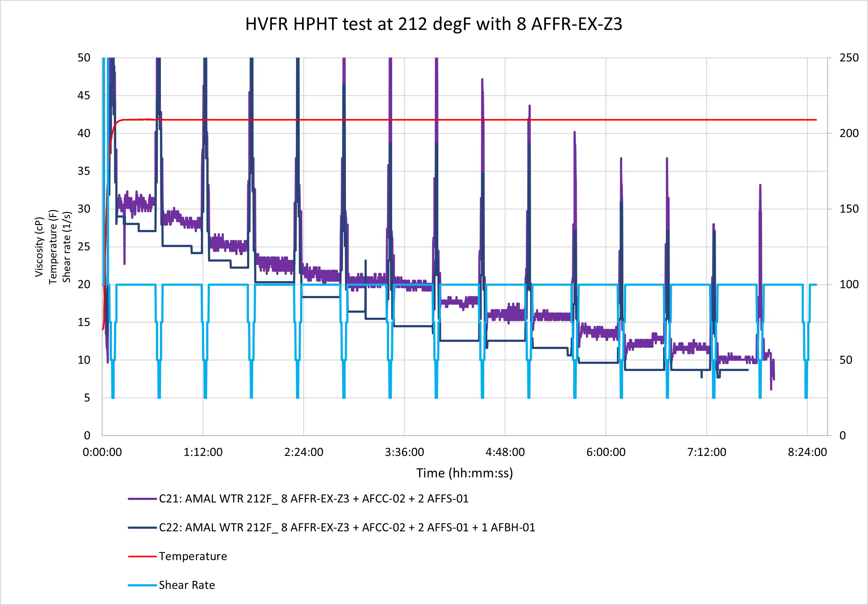
Task: Click the Shear Rate legend label
Action: pyautogui.click(x=187, y=585)
